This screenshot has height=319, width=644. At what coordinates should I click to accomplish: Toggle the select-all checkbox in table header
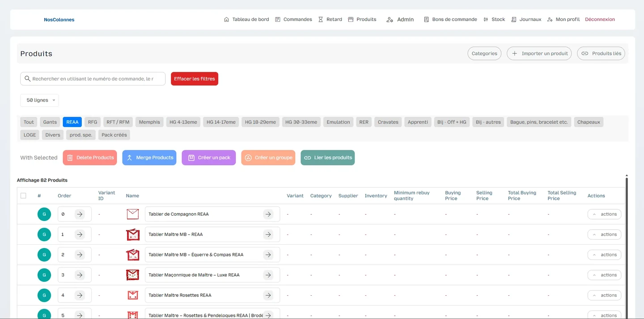[x=23, y=196]
